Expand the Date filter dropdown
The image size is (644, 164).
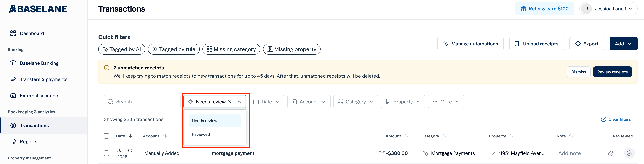(x=267, y=101)
